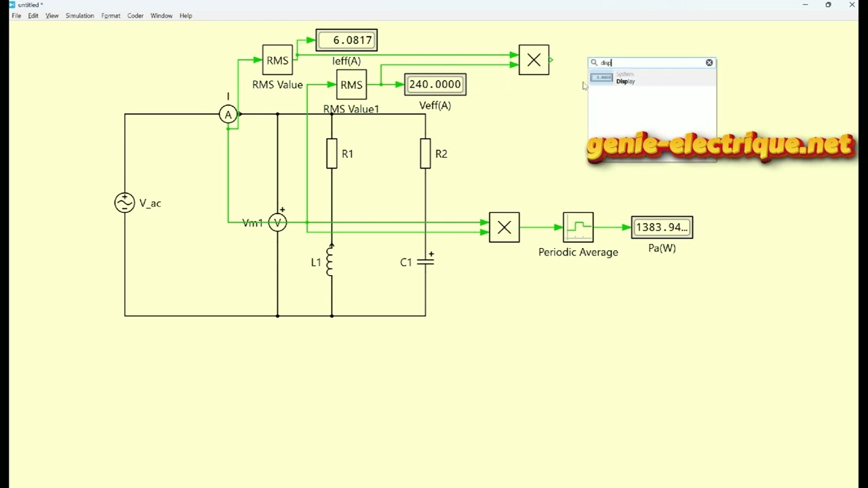Viewport: 868px width, 488px height.
Task: Click the R2 resistor symbol
Action: (x=425, y=154)
